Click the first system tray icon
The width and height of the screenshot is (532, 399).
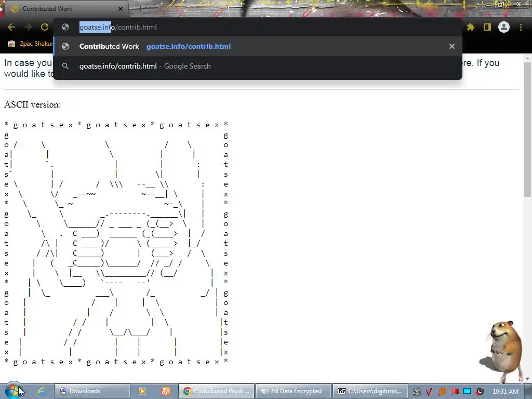417,392
